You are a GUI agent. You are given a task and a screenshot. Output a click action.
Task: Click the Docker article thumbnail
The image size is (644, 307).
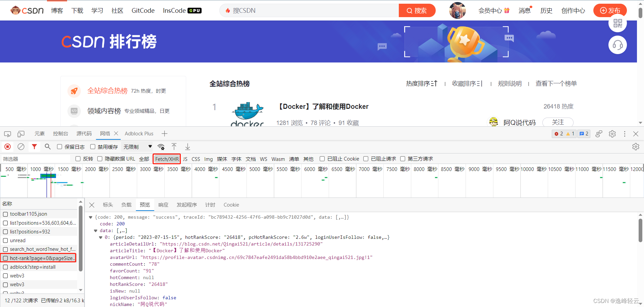[x=248, y=114]
